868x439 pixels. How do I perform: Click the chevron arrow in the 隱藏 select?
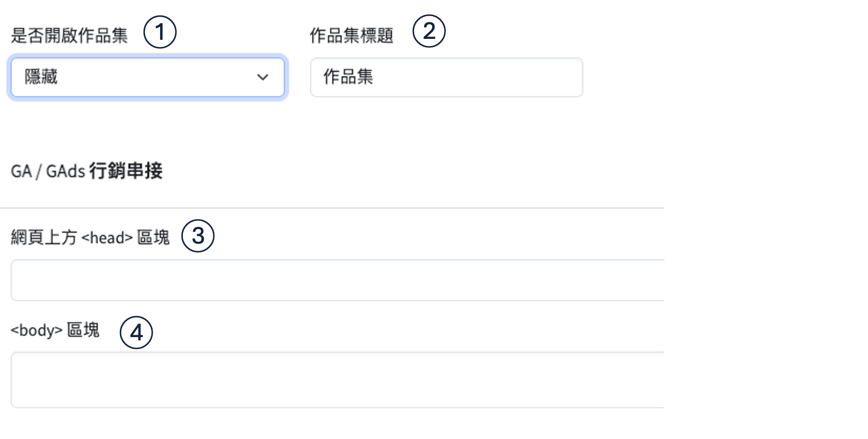tap(262, 77)
